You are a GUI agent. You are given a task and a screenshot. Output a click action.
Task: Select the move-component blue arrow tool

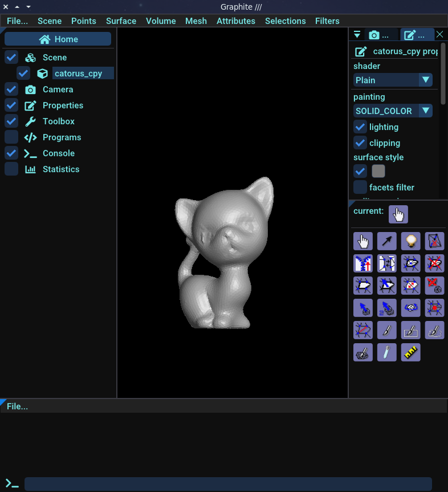(x=363, y=308)
